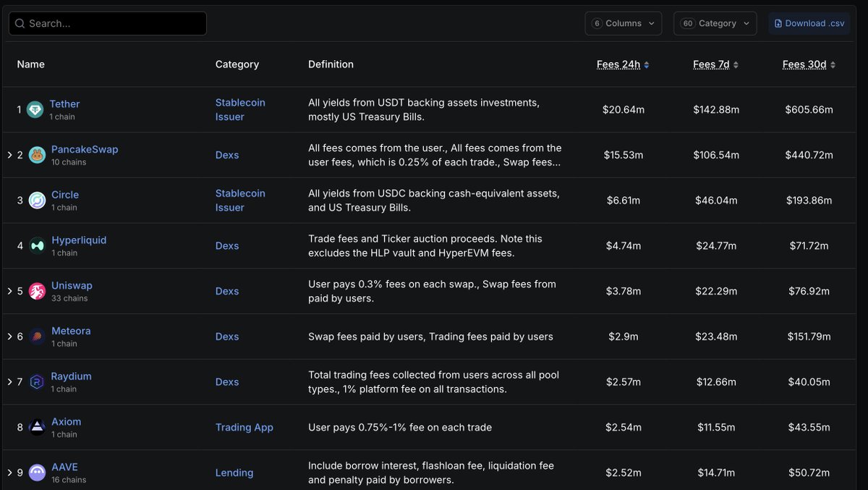The height and width of the screenshot is (490, 868).
Task: Click Axiom's $43.55m 30d fees value
Action: pos(809,428)
